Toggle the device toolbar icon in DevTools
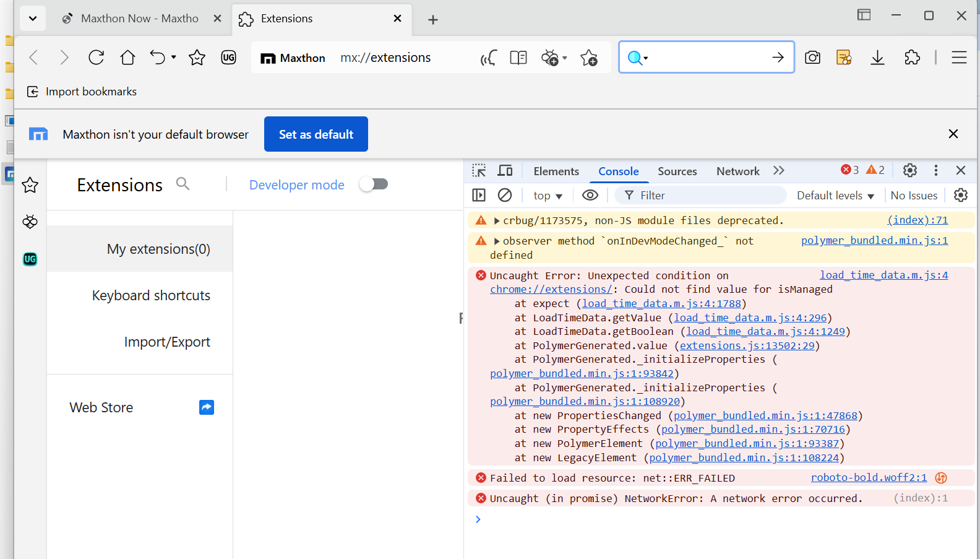Viewport: 980px width, 559px height. (x=505, y=171)
